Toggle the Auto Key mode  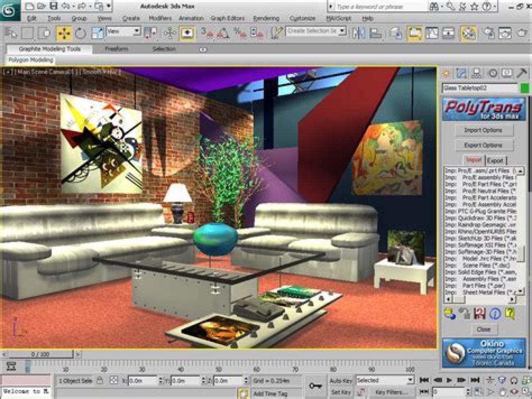[341, 380]
